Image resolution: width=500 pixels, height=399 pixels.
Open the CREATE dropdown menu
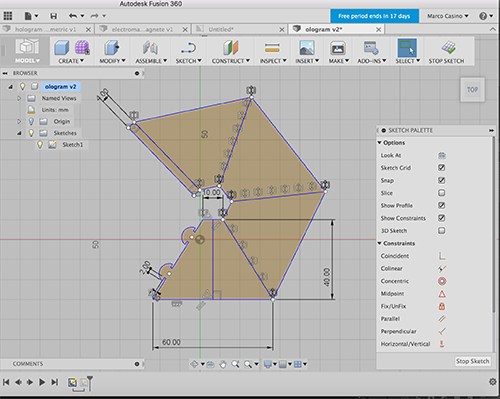pos(71,61)
